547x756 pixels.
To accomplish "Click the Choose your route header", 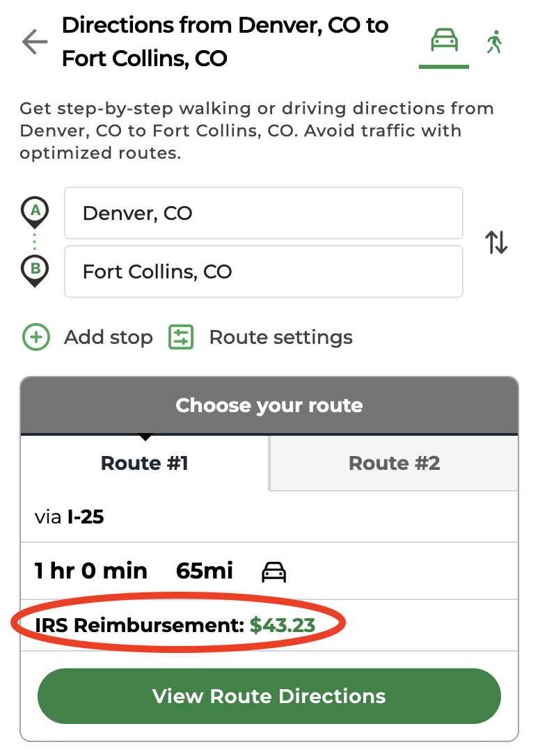I will pyautogui.click(x=269, y=405).
